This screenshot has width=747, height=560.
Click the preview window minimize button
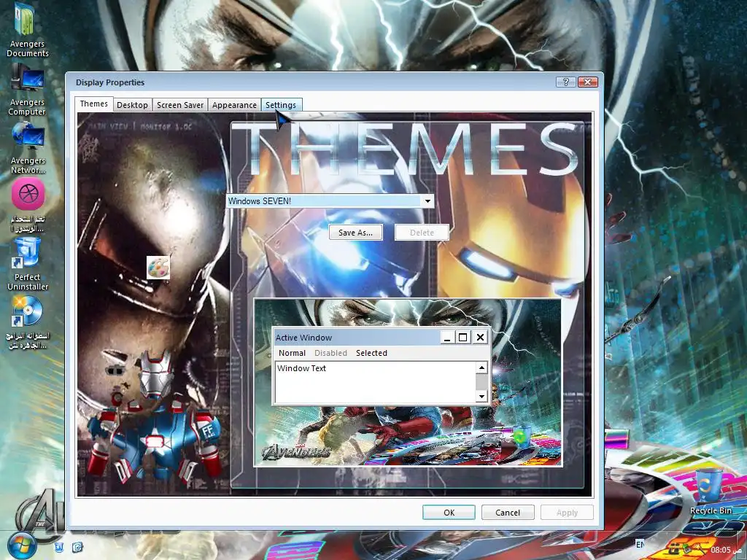point(446,338)
